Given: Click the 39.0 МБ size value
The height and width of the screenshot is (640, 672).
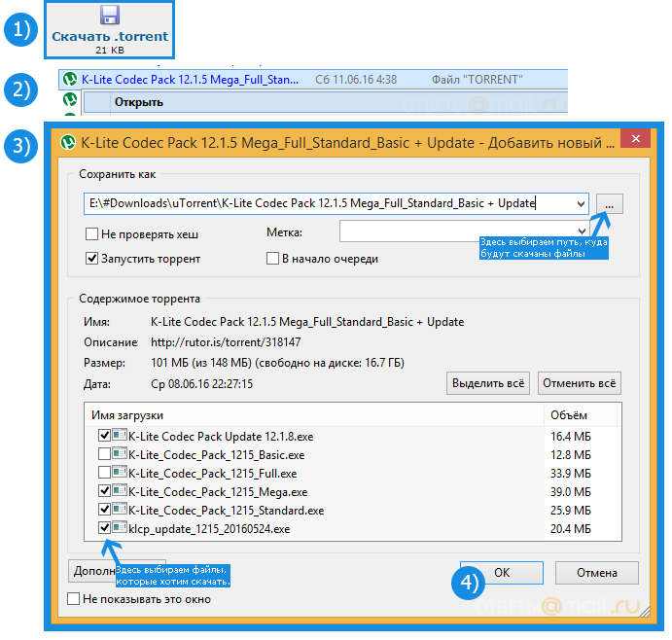Looking at the screenshot, I should (x=571, y=492).
